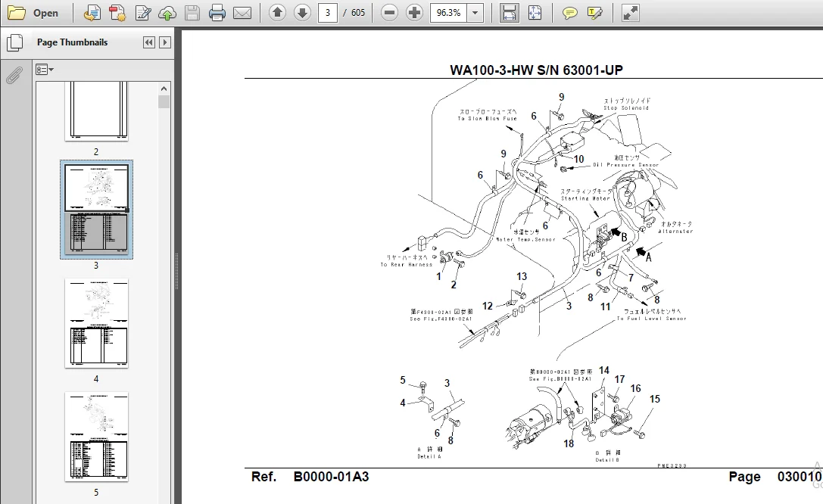Click the page number field showing 3
This screenshot has height=504, width=823.
(328, 13)
